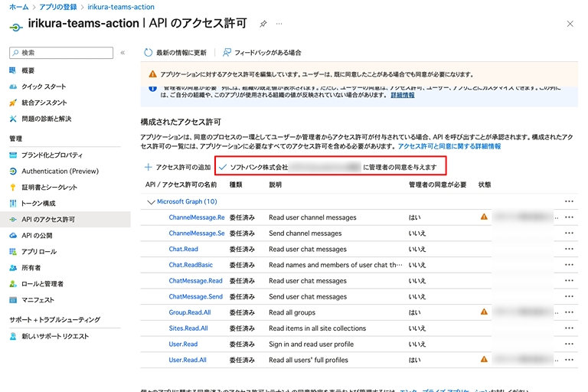Open ellipsis menu for Microsoft Graph row
Screen dimensions: 588x392
pos(570,201)
